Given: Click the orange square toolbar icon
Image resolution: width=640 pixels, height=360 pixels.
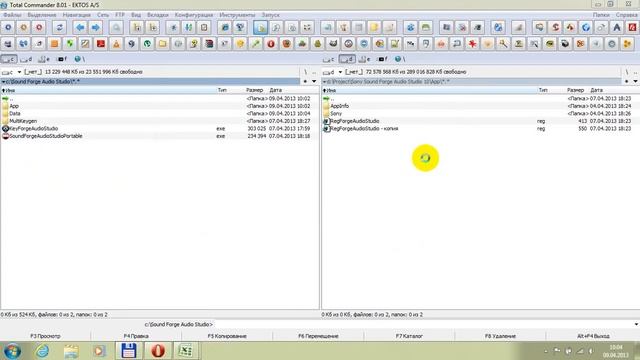Looking at the screenshot, I should pyautogui.click(x=54, y=44).
